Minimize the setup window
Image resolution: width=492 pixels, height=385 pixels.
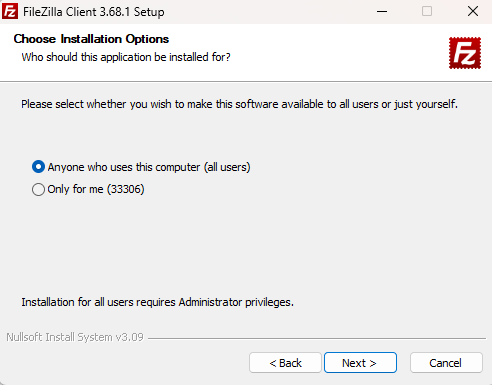pyautogui.click(x=382, y=11)
